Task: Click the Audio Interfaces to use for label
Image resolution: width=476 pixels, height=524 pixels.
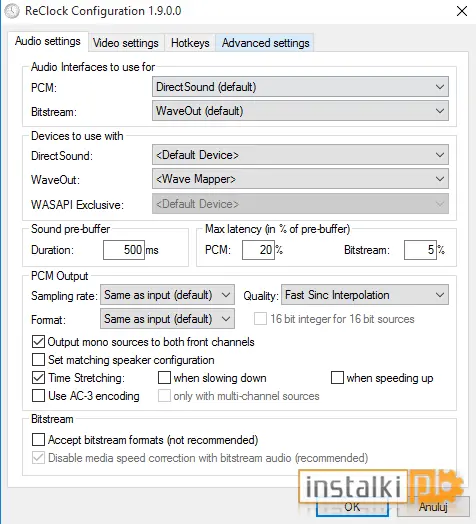Action: pos(93,67)
